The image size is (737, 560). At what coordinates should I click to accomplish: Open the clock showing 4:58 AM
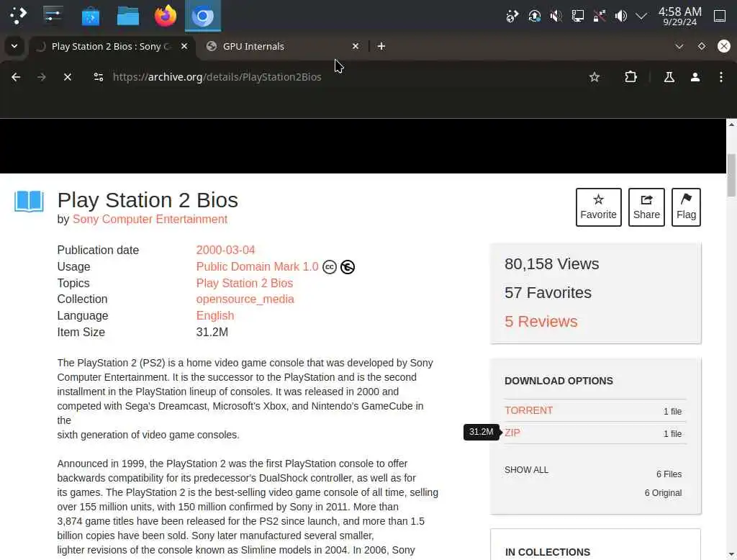679,16
